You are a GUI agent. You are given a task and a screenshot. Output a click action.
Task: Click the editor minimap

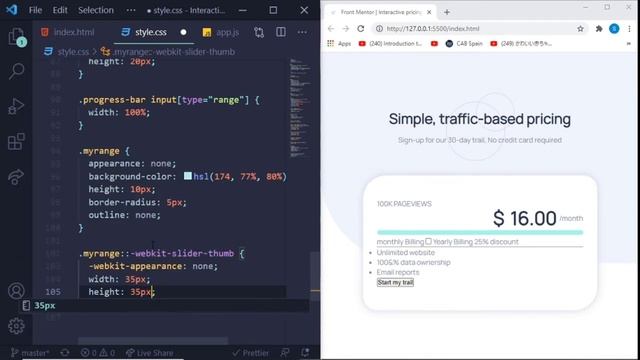300,108
